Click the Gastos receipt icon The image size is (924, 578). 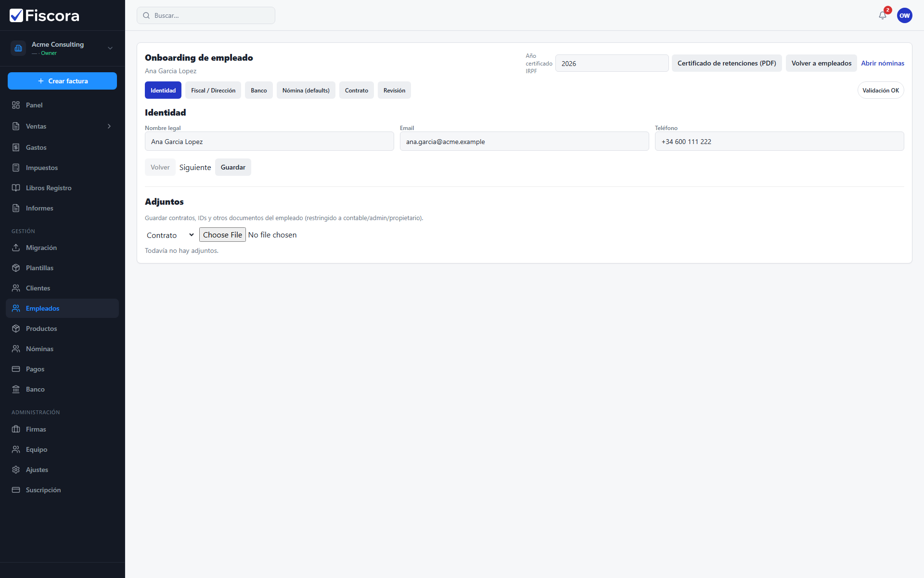16,147
